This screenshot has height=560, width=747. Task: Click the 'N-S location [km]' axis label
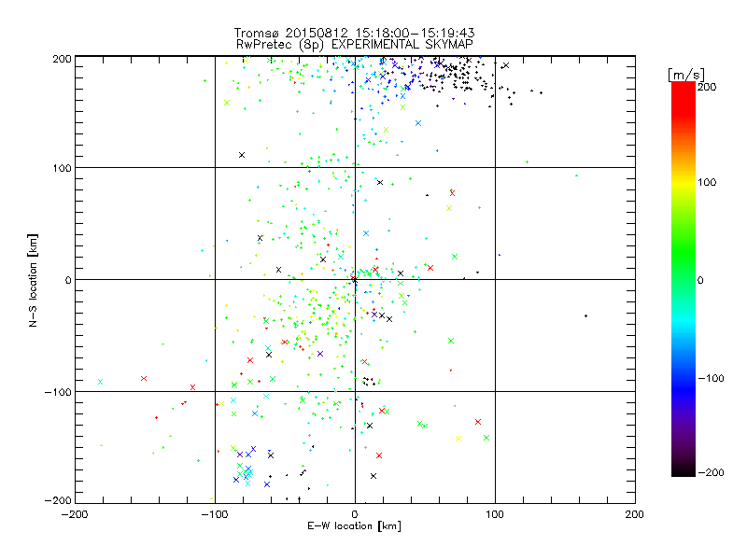[33, 280]
